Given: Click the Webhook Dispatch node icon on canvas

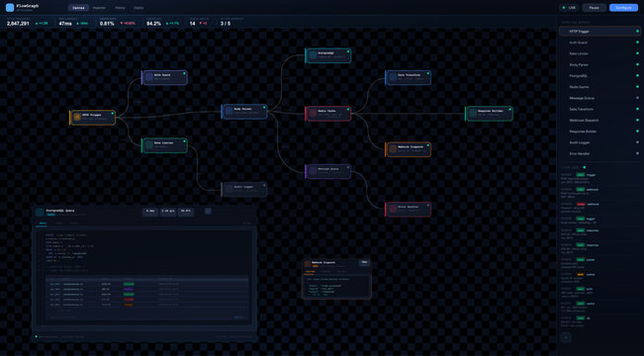Looking at the screenshot, I should tap(393, 148).
